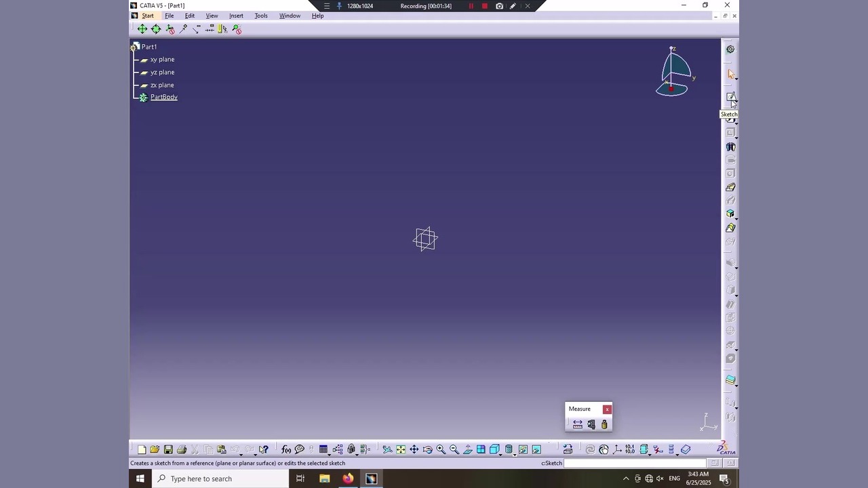Click the Paste icon in the bottom toolbar
The height and width of the screenshot is (488, 868).
(221, 449)
